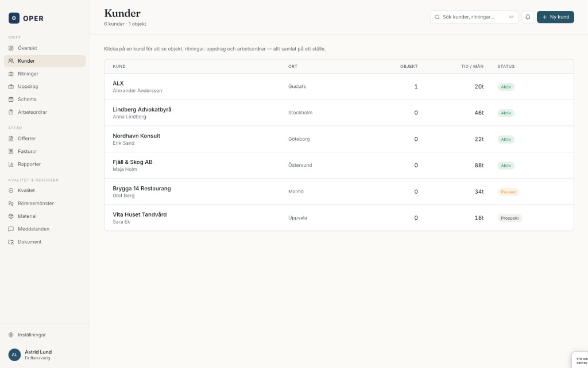Click the Kunder people icon in sidebar
This screenshot has height=368, width=588.
click(x=11, y=61)
